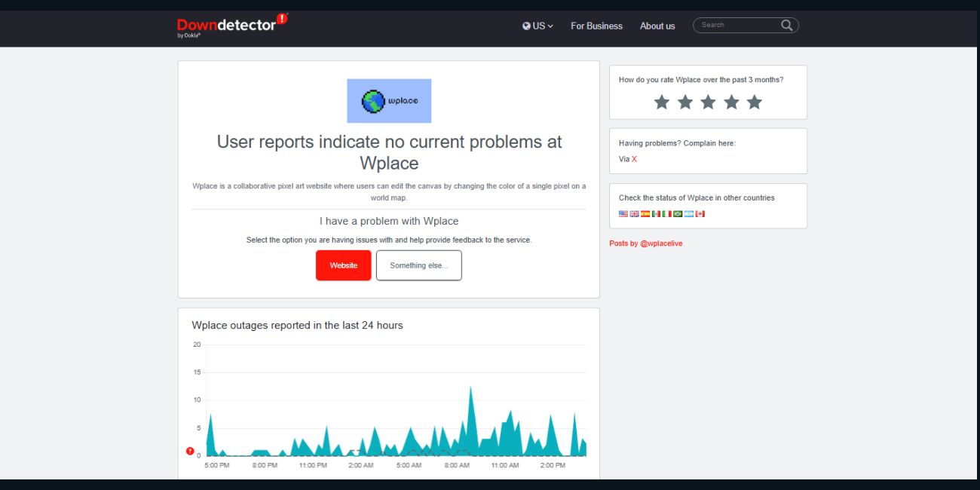
Task: Click the search magnifier icon
Action: [x=786, y=25]
